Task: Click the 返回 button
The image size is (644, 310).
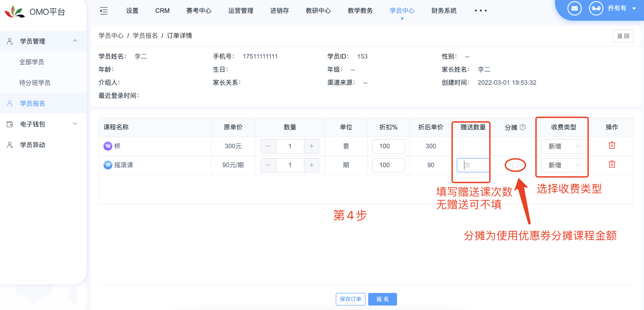Action: point(623,36)
